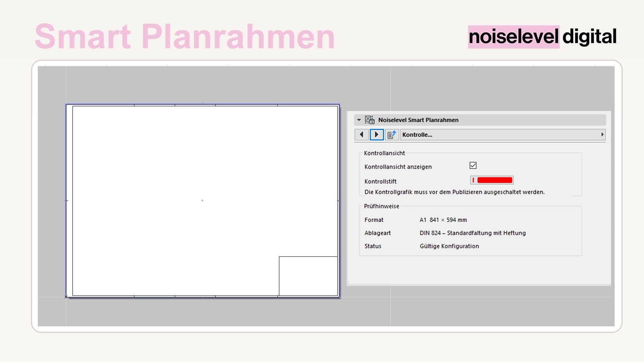Click the Smart Planrahmen heading
The width and height of the screenshot is (644, 362).
[185, 37]
